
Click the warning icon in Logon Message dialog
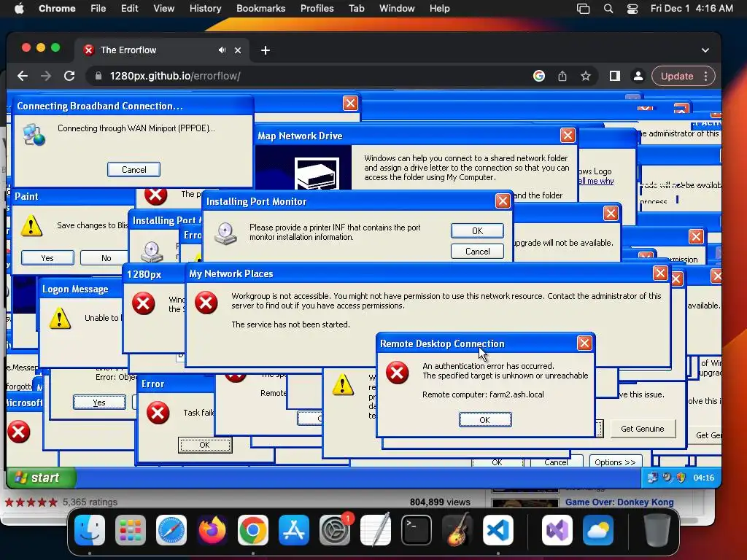click(x=60, y=318)
